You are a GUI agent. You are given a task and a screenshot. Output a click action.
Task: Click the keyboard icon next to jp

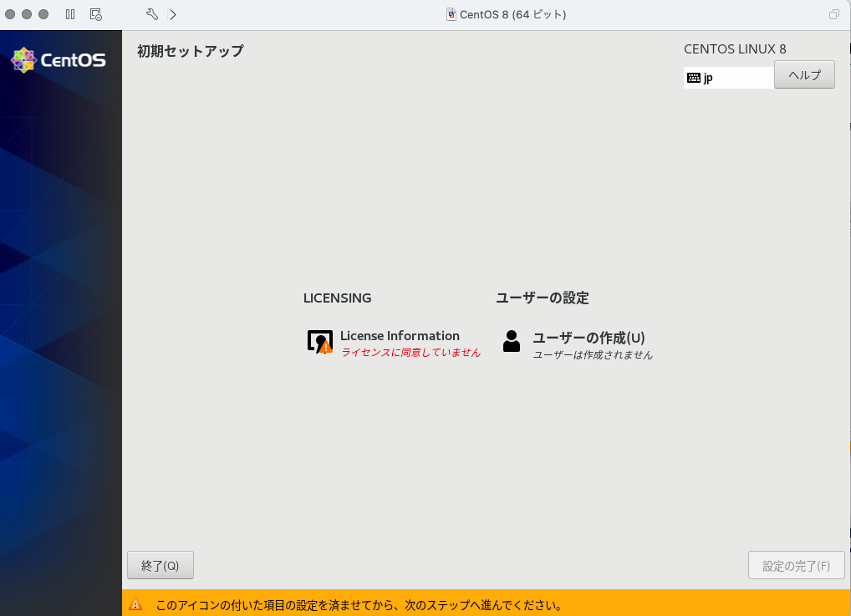click(x=695, y=77)
